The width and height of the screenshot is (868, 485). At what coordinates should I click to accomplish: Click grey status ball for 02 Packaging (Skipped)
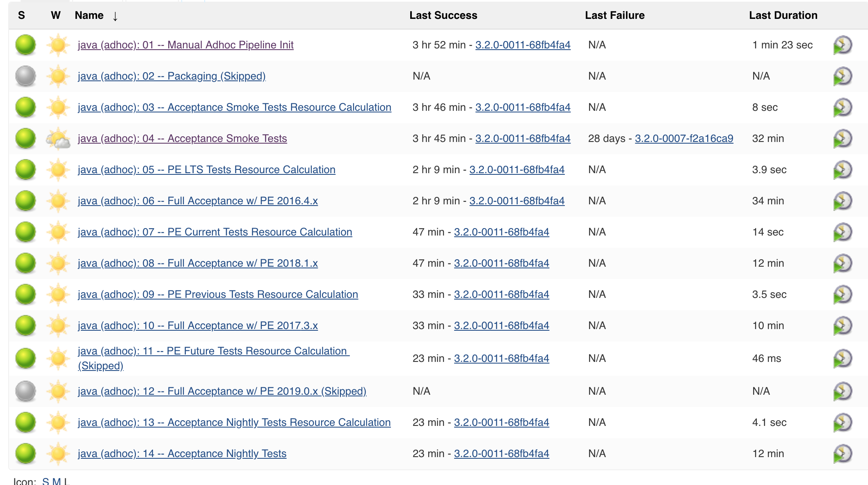tap(25, 76)
